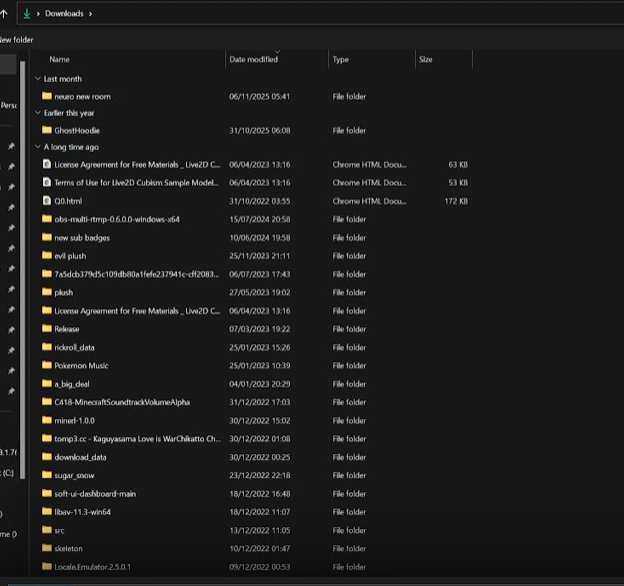
Task: Click the Q0.html Chrome file icon
Action: [46, 200]
